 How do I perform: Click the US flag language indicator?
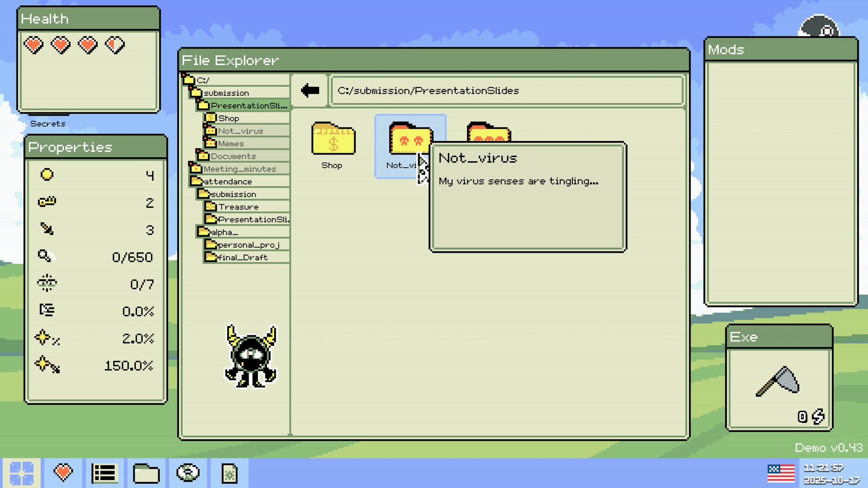[x=781, y=473]
